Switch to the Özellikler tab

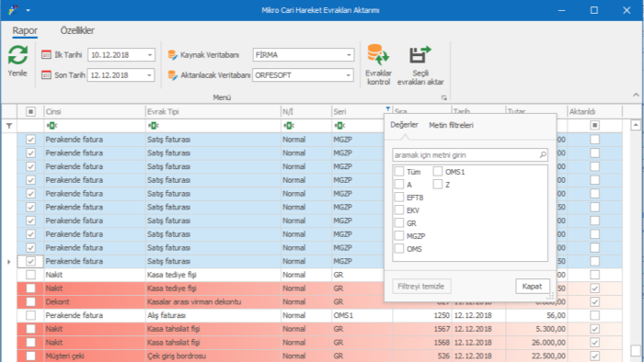77,30
